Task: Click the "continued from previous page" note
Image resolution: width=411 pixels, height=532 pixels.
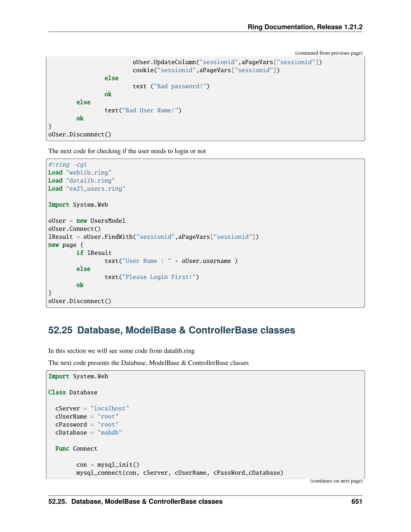Action: 329,53
